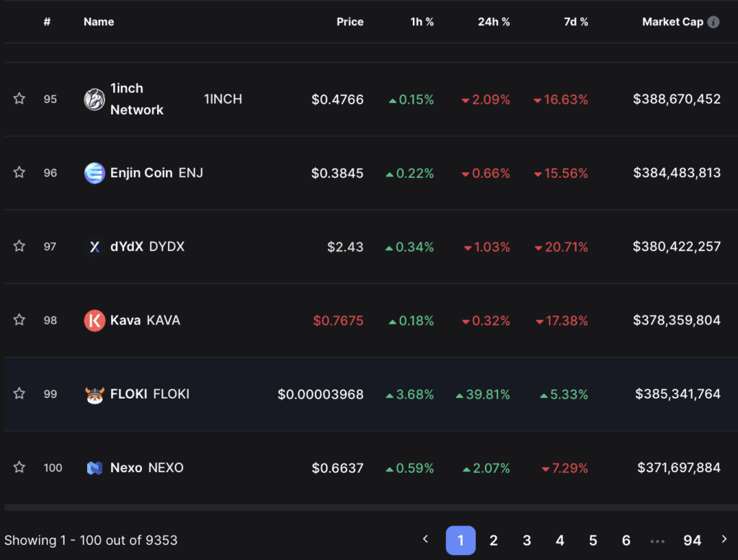Open the Enjin Coin logo icon
738x560 pixels.
pos(94,173)
